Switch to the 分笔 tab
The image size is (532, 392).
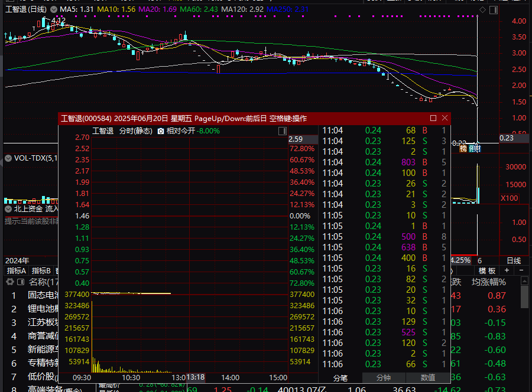pyautogui.click(x=340, y=377)
